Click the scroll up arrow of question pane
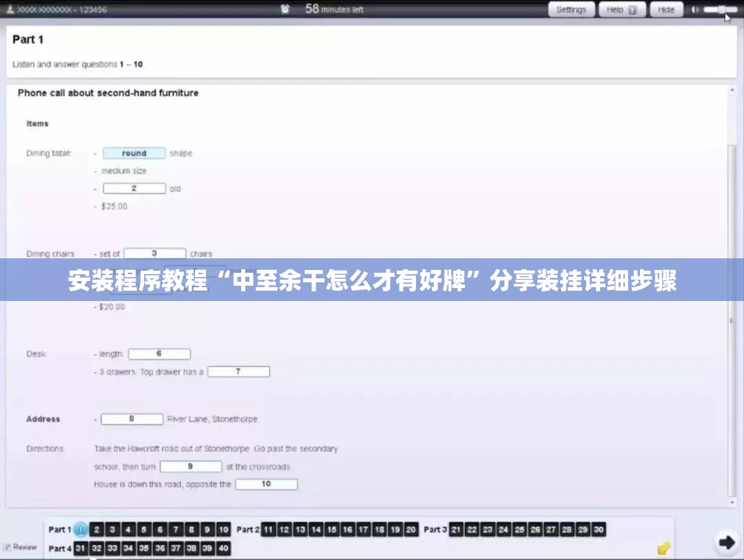This screenshot has height=560, width=744. [732, 90]
